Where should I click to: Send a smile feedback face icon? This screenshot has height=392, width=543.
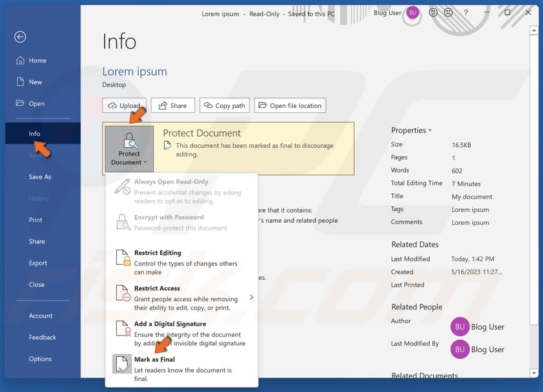pyautogui.click(x=433, y=12)
